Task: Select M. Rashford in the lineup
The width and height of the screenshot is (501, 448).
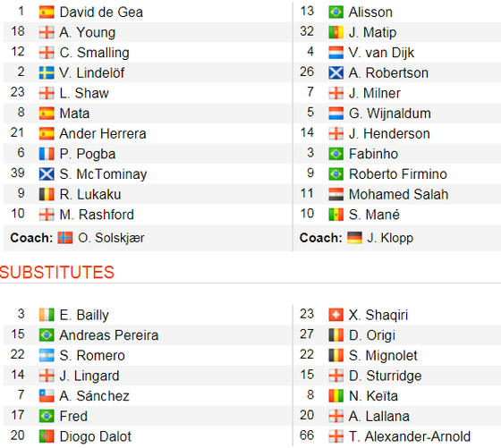Action: [x=97, y=215]
